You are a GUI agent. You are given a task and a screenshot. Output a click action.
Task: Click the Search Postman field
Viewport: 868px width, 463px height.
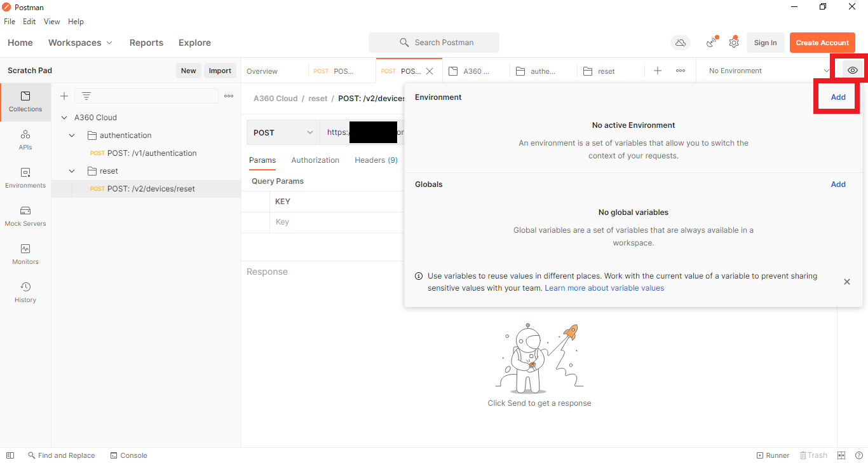[x=434, y=43]
